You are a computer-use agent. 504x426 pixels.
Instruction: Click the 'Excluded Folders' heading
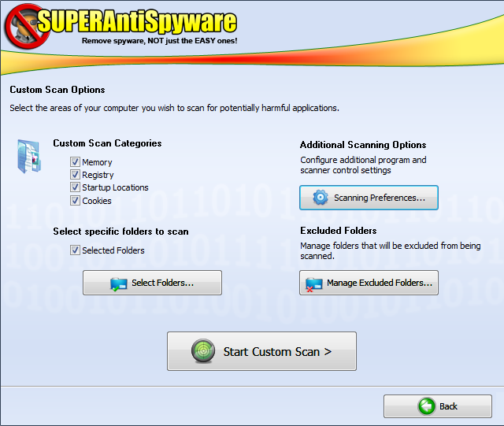pos(338,231)
